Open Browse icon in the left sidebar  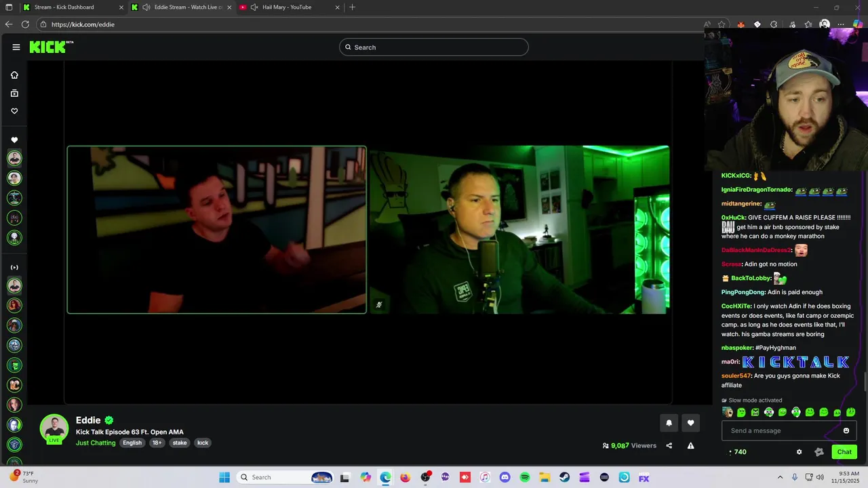point(14,93)
